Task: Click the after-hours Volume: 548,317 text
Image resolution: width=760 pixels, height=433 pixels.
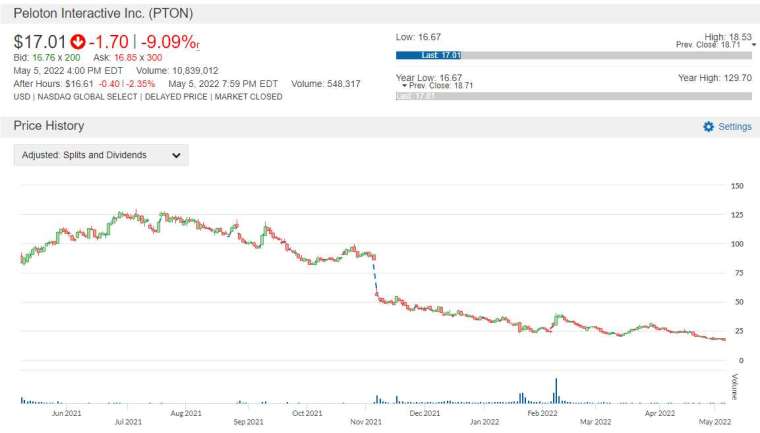Action: pos(326,84)
